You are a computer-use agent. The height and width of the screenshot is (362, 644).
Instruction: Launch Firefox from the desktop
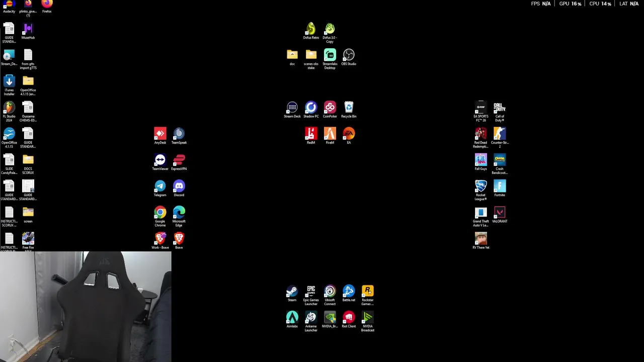pyautogui.click(x=47, y=7)
